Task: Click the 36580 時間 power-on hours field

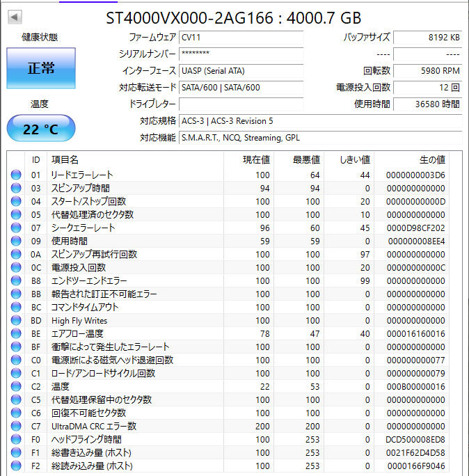Action: coord(428,104)
